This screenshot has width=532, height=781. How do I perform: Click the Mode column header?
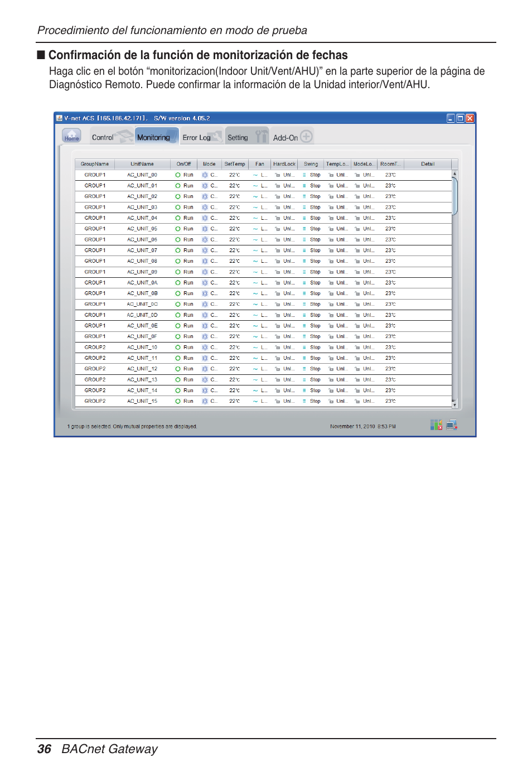tap(209, 164)
